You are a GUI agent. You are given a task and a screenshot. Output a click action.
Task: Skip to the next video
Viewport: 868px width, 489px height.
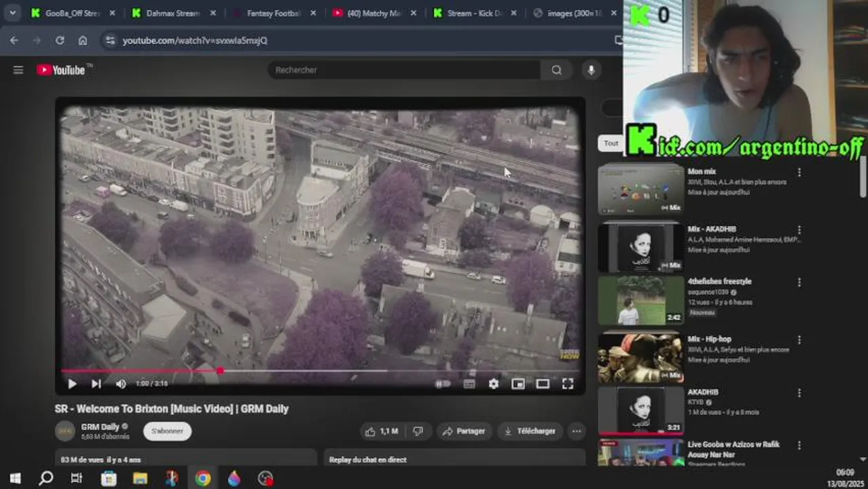click(96, 384)
